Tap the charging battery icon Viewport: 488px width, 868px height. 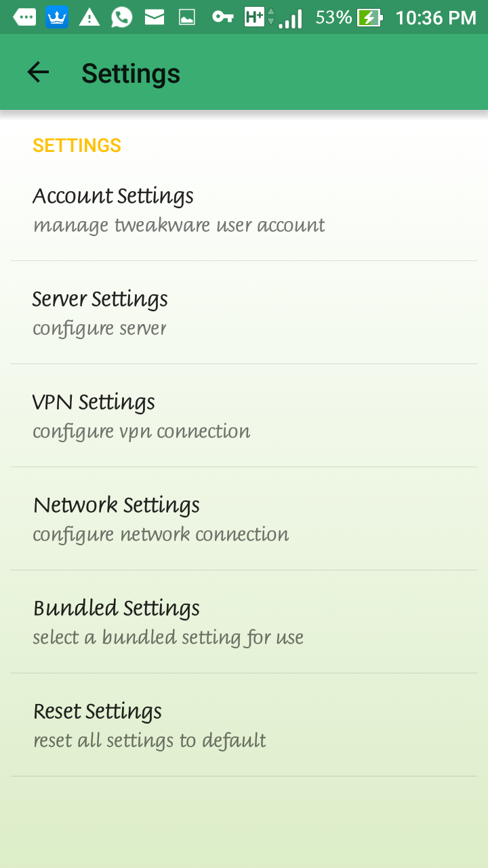pos(370,18)
